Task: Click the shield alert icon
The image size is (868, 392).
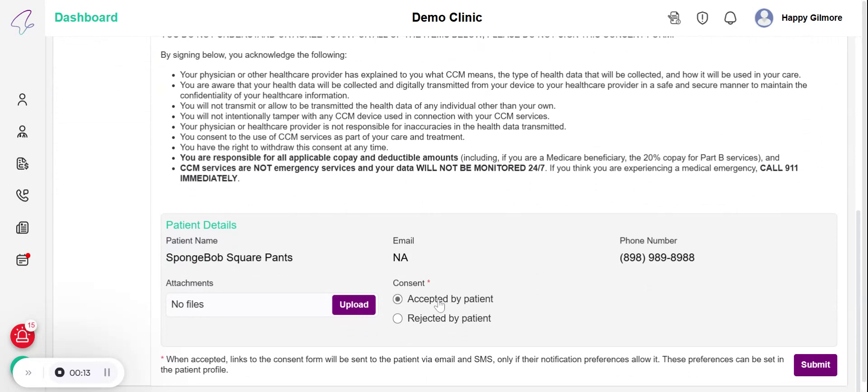Action: coord(702,18)
